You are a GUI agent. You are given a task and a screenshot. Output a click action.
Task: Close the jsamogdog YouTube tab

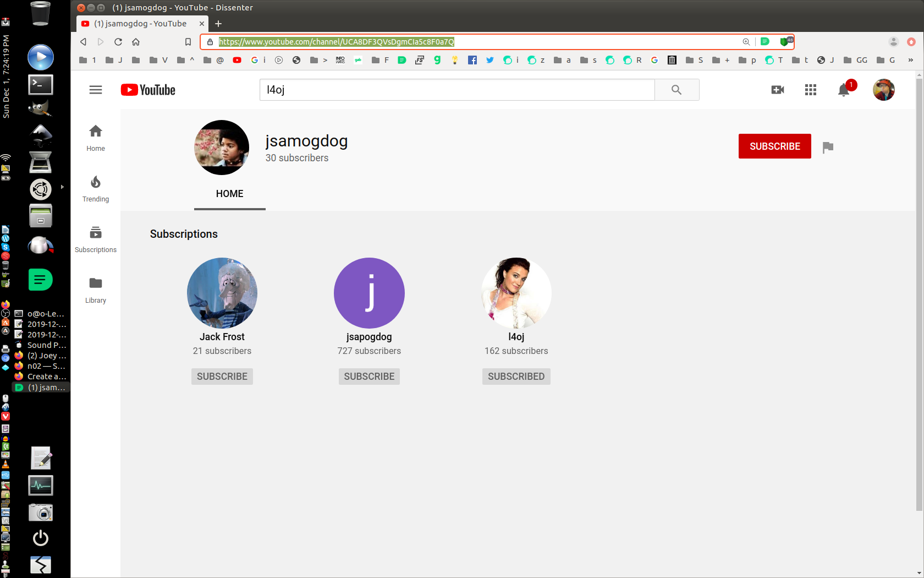202,24
